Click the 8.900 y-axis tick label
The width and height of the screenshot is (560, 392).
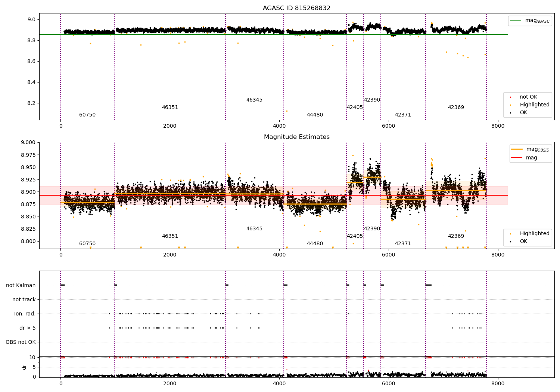(28, 192)
